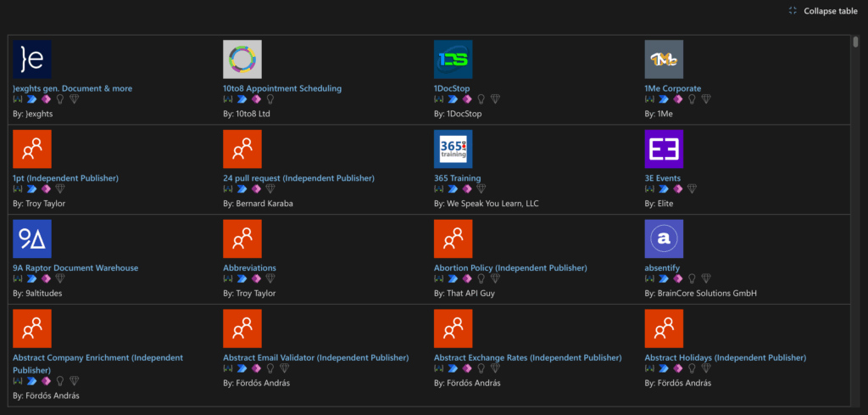Click Power Apps icon under }exghts gen. Document
The image size is (868, 415).
pyautogui.click(x=46, y=99)
